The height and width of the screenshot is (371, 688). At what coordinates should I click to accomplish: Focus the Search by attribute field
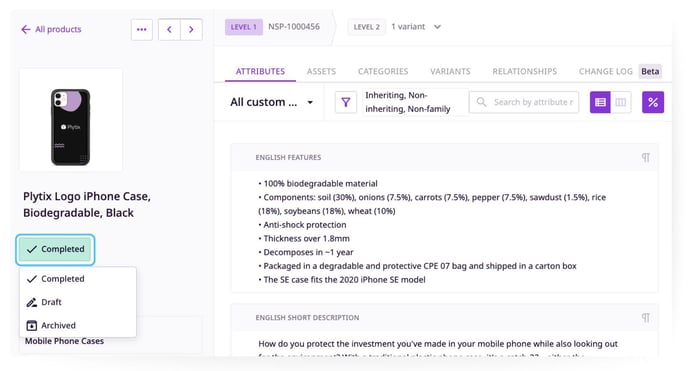(524, 102)
